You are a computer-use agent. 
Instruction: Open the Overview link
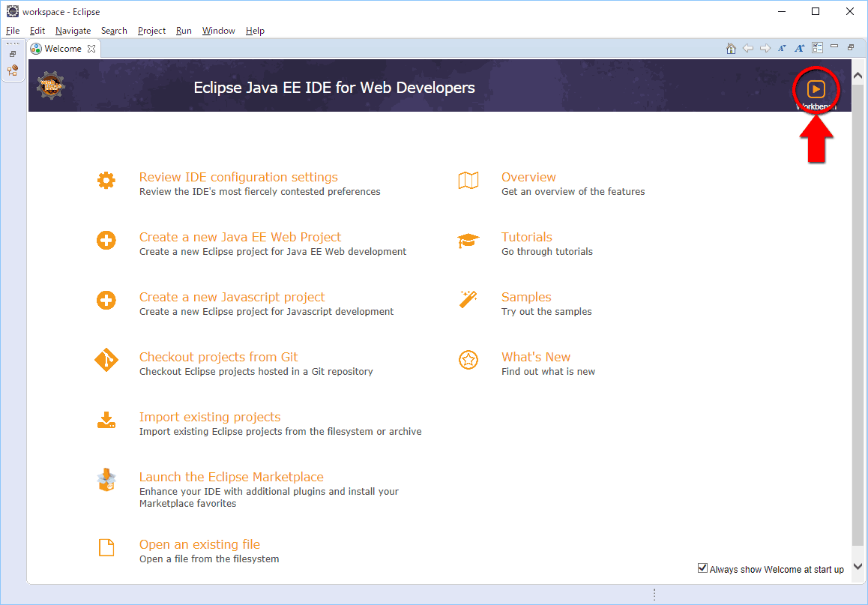click(528, 177)
